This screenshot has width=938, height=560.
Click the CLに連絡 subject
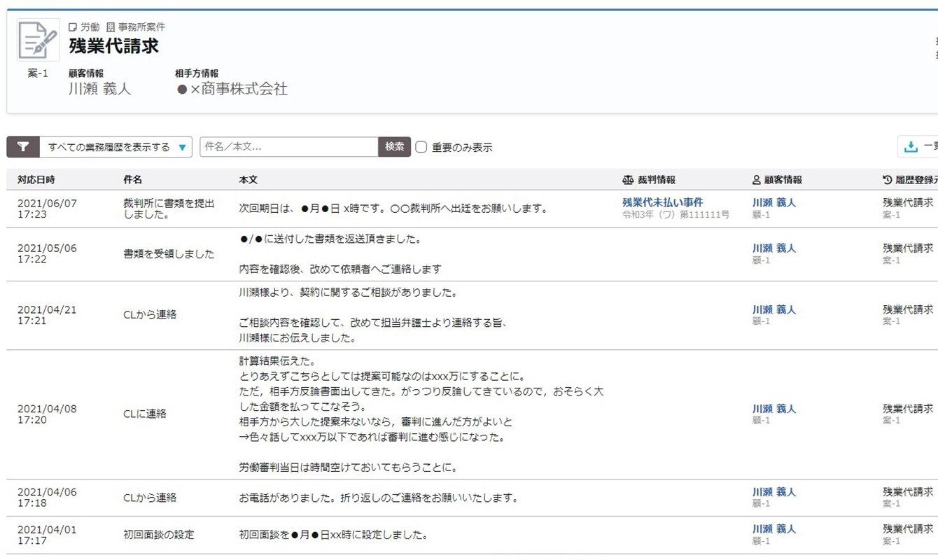(x=145, y=414)
